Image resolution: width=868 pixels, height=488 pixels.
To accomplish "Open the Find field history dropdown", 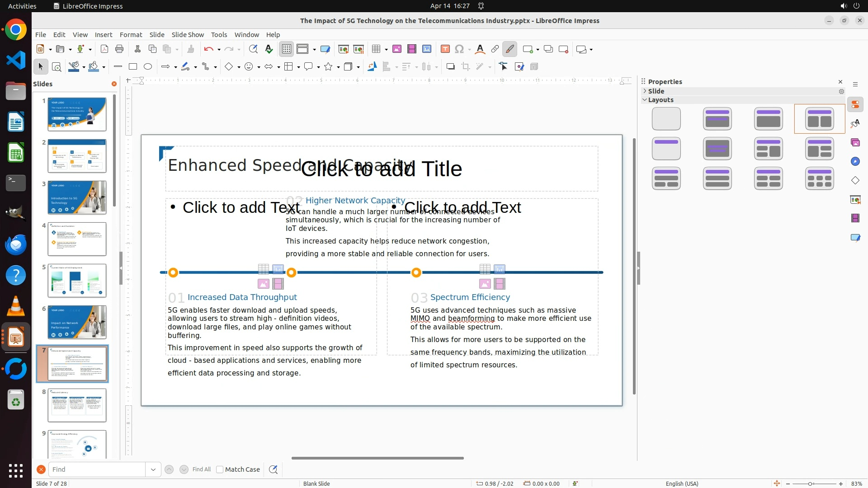I will tap(153, 469).
